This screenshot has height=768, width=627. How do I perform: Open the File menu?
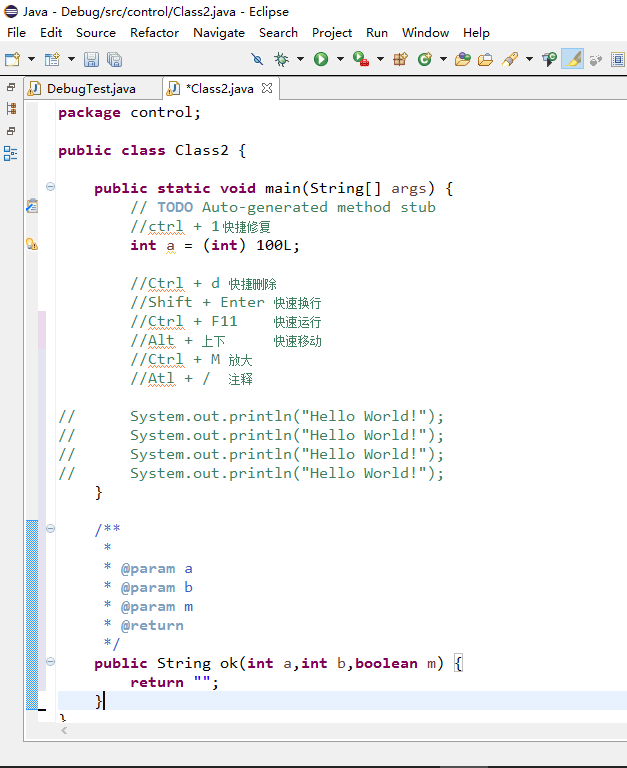[16, 33]
